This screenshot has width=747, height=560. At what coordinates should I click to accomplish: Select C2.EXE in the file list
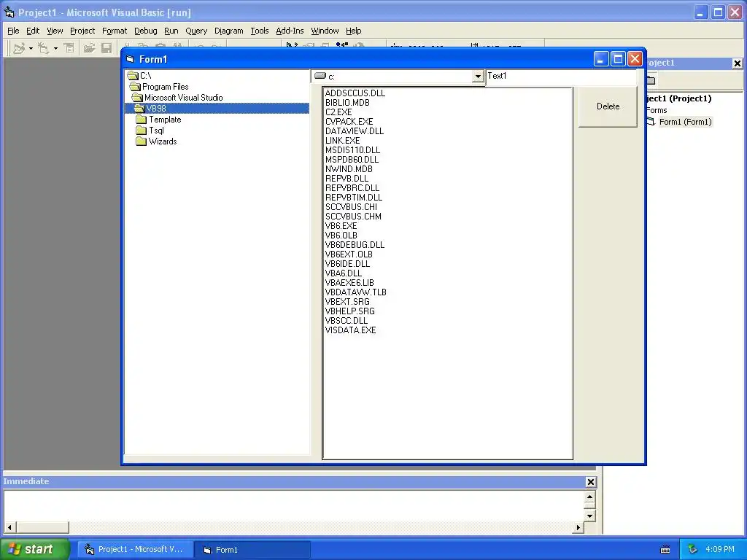(x=338, y=112)
